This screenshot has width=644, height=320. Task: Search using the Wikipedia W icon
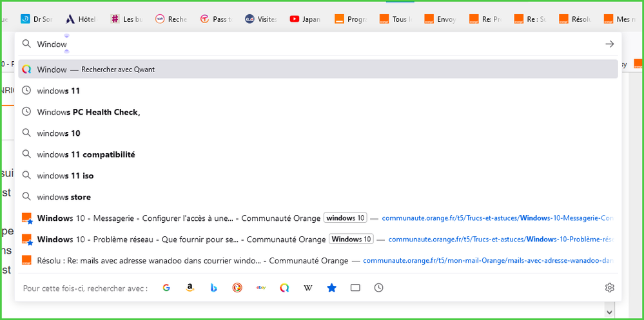[x=308, y=288]
